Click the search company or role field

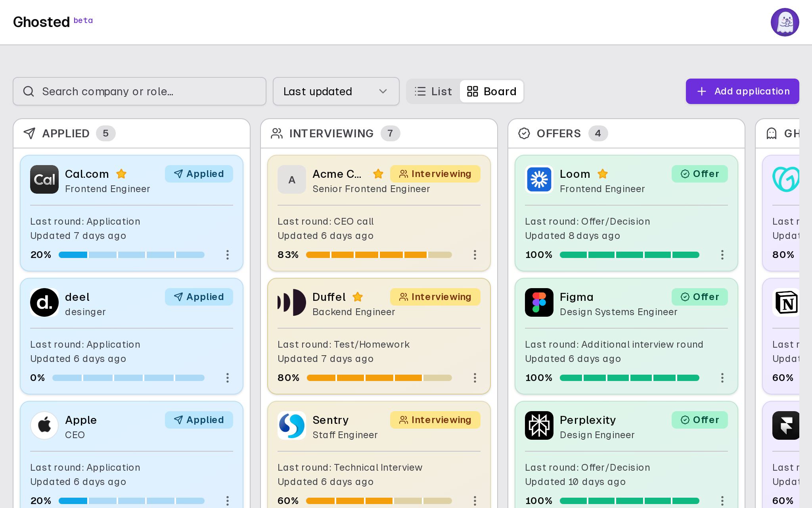point(140,91)
